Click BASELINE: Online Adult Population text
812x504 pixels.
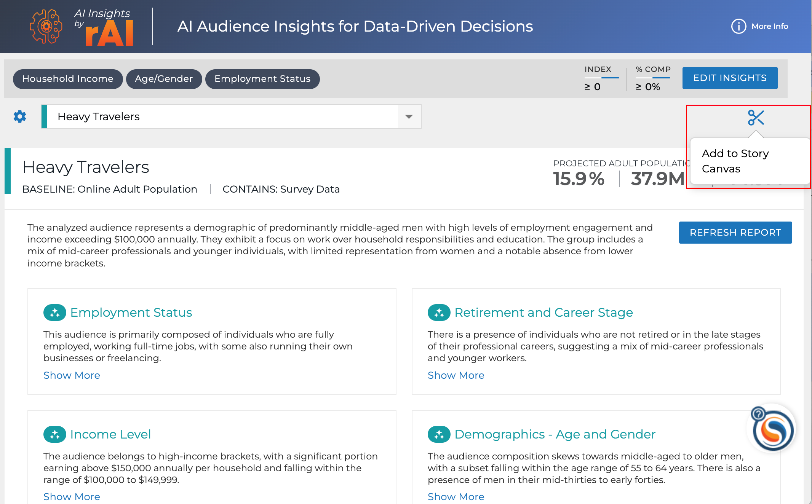pos(110,189)
